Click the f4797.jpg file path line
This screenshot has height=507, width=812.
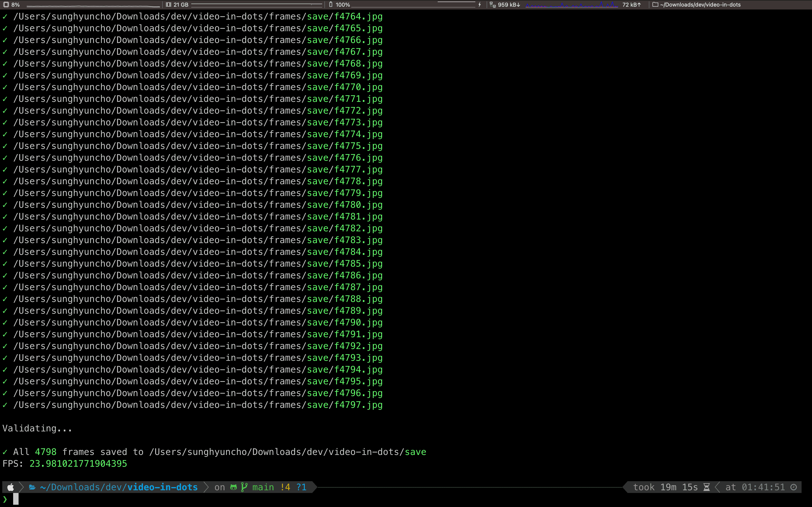click(198, 405)
